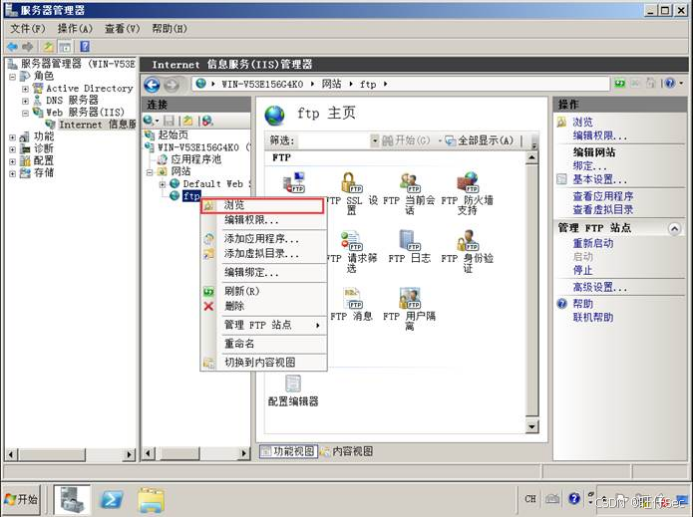Screen dimensions: 694x517
Task: Click 联机帮助 in Actions pane
Action: pyautogui.click(x=593, y=317)
